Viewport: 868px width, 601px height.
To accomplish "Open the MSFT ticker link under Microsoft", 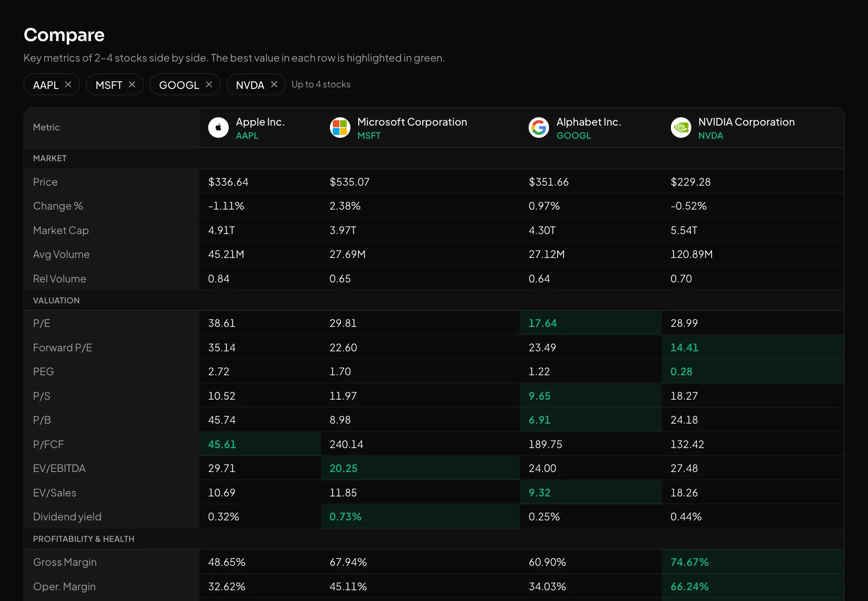I will (369, 136).
